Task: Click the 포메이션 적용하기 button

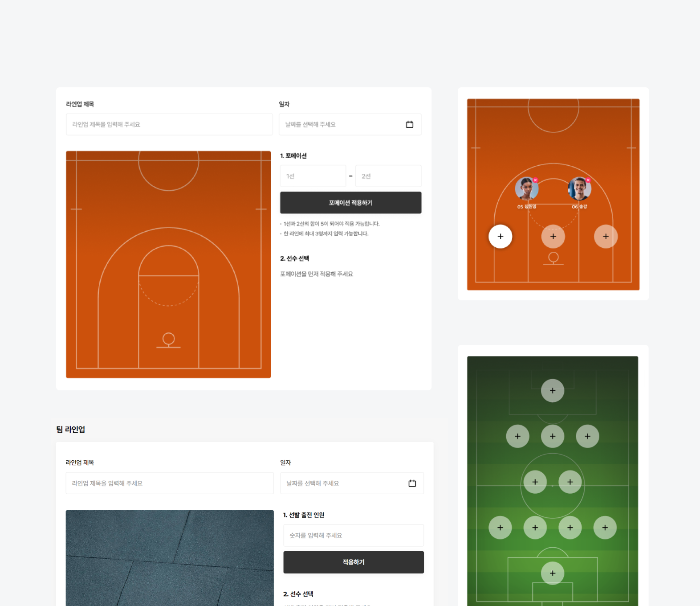Action: pyautogui.click(x=350, y=203)
